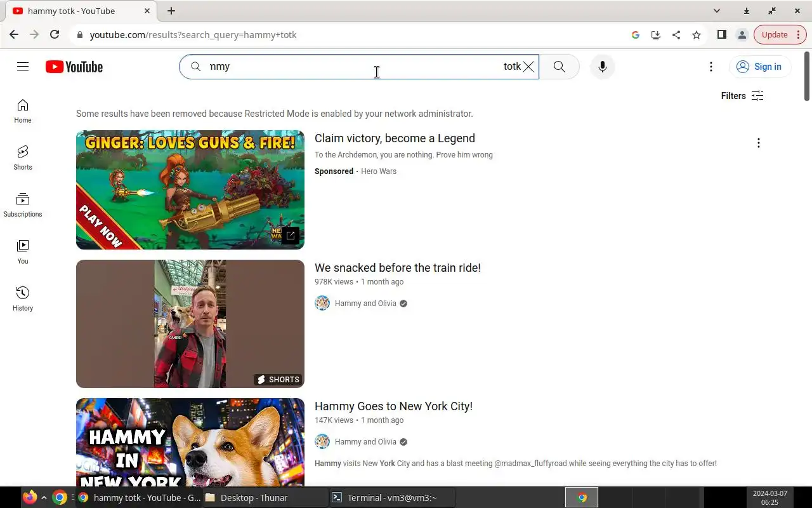Click the Hero Wars ad thumbnail

click(190, 190)
